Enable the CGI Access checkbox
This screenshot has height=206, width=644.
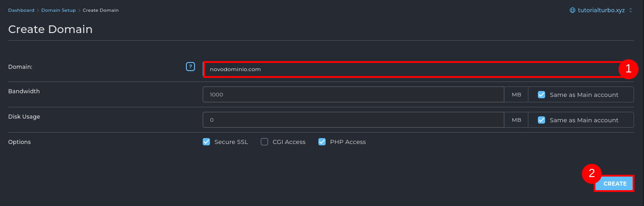pyautogui.click(x=264, y=142)
